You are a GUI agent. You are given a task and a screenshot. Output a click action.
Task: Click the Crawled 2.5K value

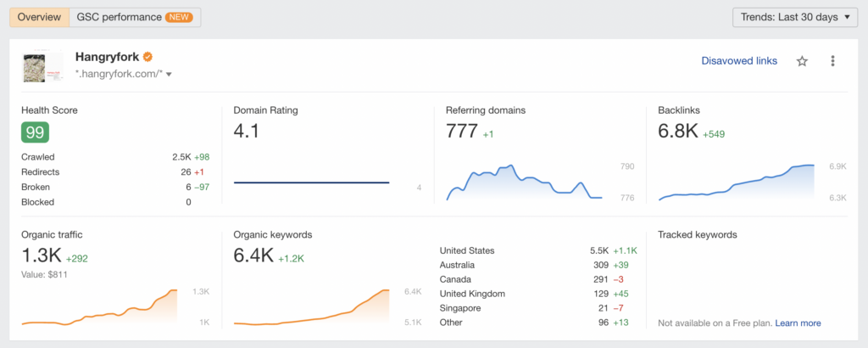coord(181,157)
